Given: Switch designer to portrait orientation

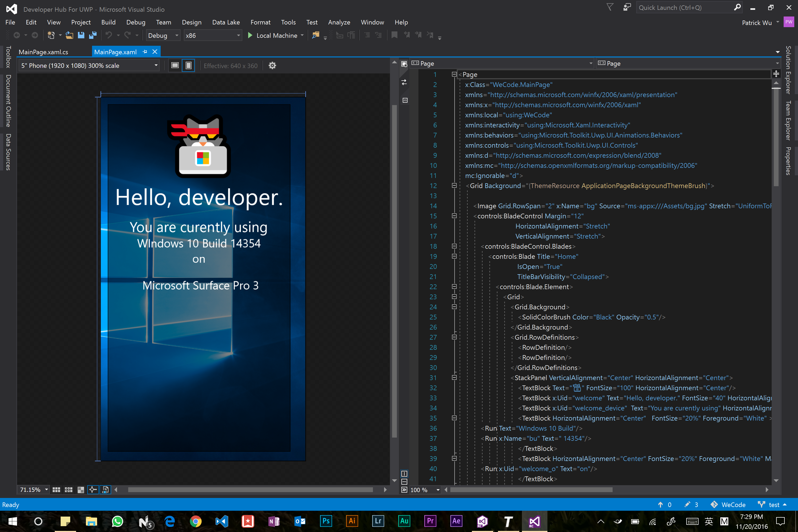Looking at the screenshot, I should tap(188, 65).
